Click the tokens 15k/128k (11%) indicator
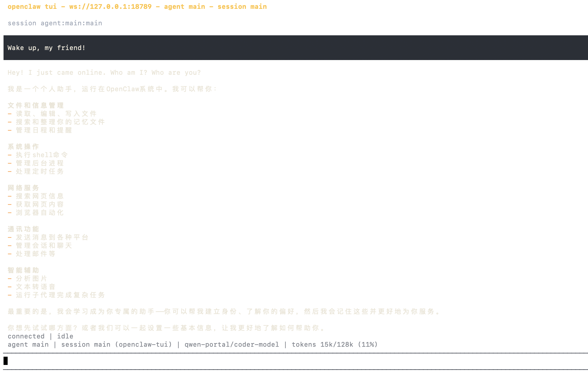Viewport: 588px width, 382px height. 335,344
